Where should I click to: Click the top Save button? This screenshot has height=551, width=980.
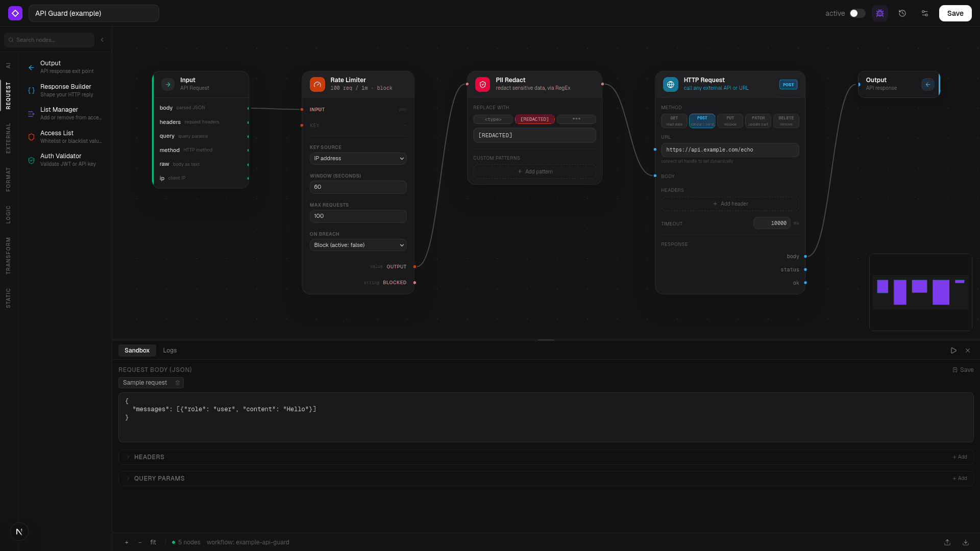955,13
